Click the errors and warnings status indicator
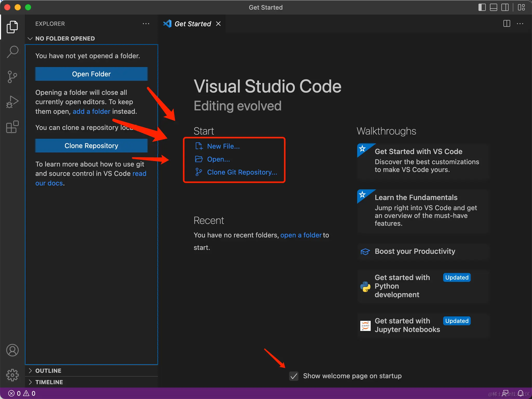Screen dimensions: 532x399 pyautogui.click(x=22, y=393)
